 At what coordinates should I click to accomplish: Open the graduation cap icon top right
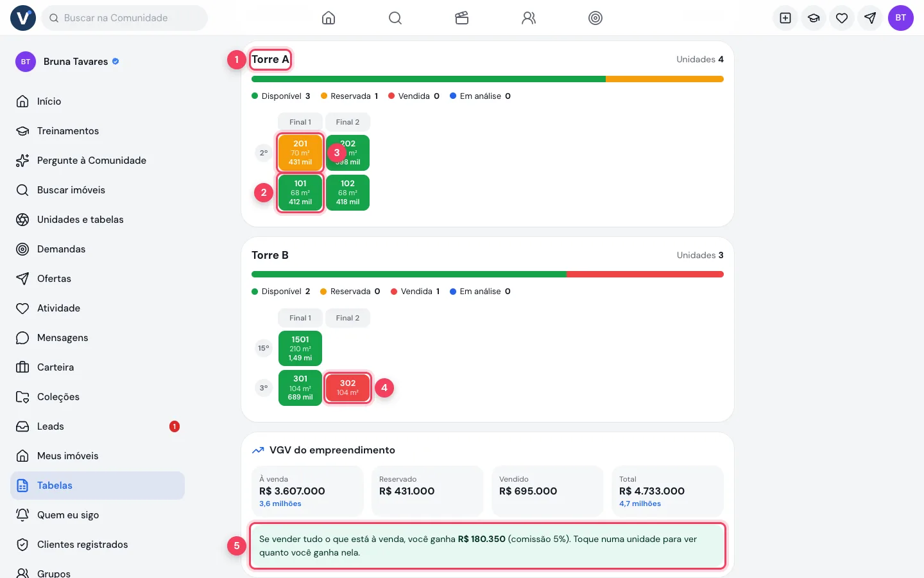tap(814, 18)
